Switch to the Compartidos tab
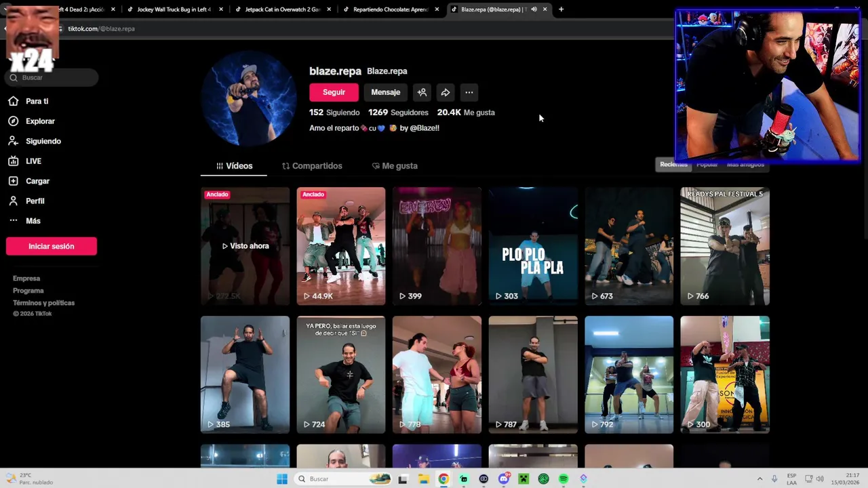This screenshot has height=488, width=868. click(x=312, y=166)
